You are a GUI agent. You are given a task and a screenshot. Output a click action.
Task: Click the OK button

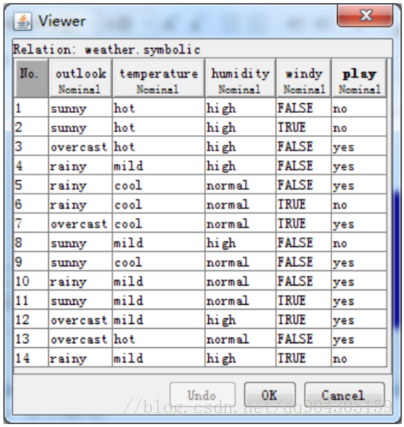click(270, 395)
